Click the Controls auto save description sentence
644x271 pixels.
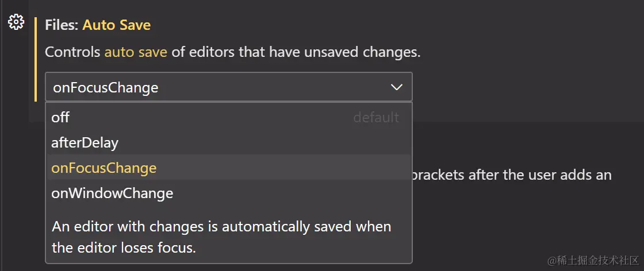click(233, 52)
